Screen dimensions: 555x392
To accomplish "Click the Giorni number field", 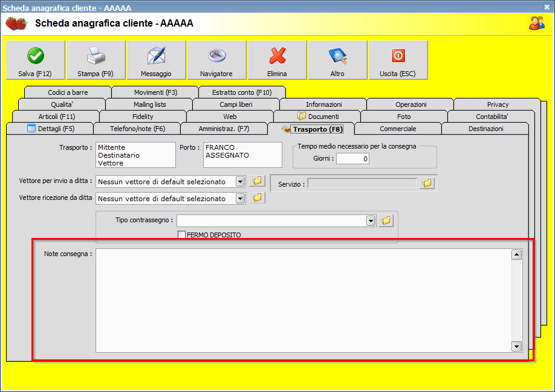I will (x=352, y=159).
